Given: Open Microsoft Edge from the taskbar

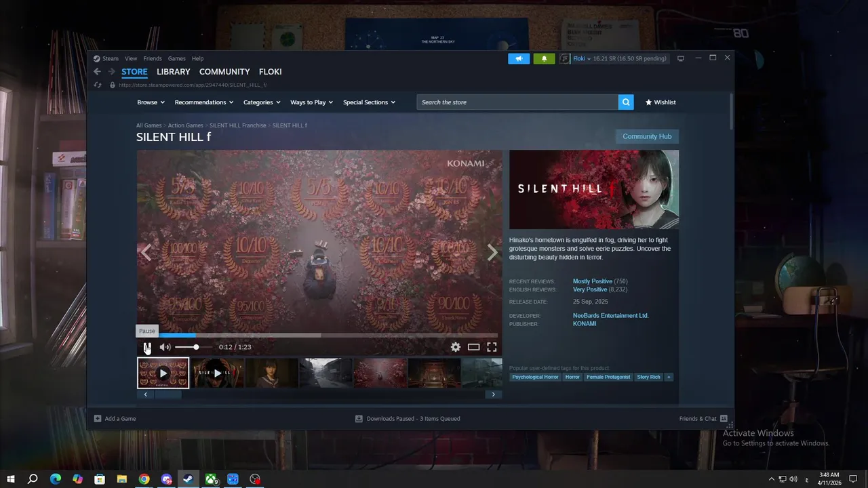Looking at the screenshot, I should 55,479.
